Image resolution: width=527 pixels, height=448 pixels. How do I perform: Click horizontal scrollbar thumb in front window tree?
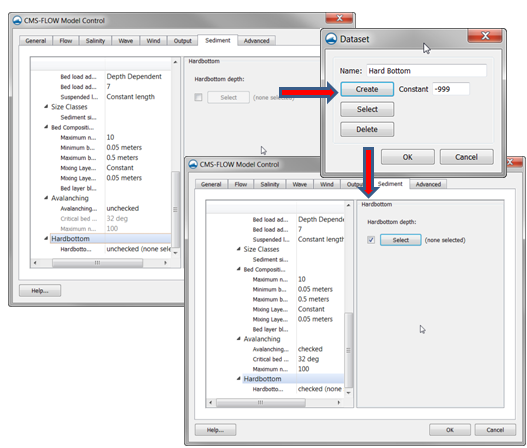[x=260, y=403]
